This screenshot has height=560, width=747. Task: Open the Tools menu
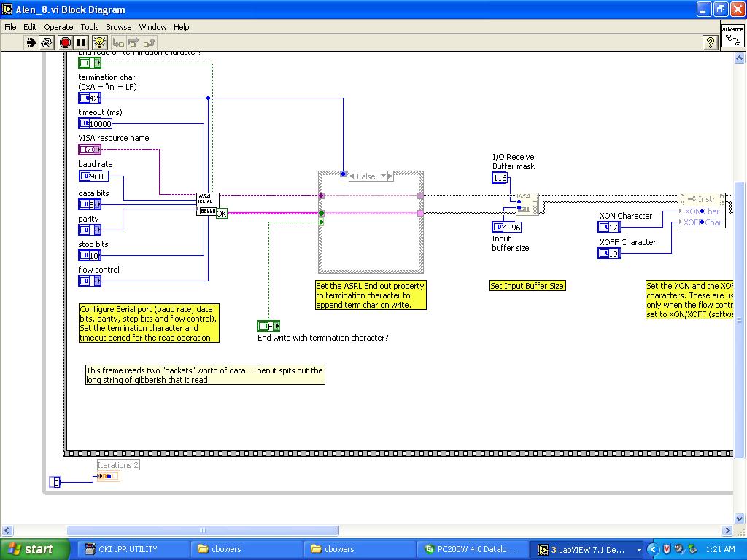pos(90,27)
